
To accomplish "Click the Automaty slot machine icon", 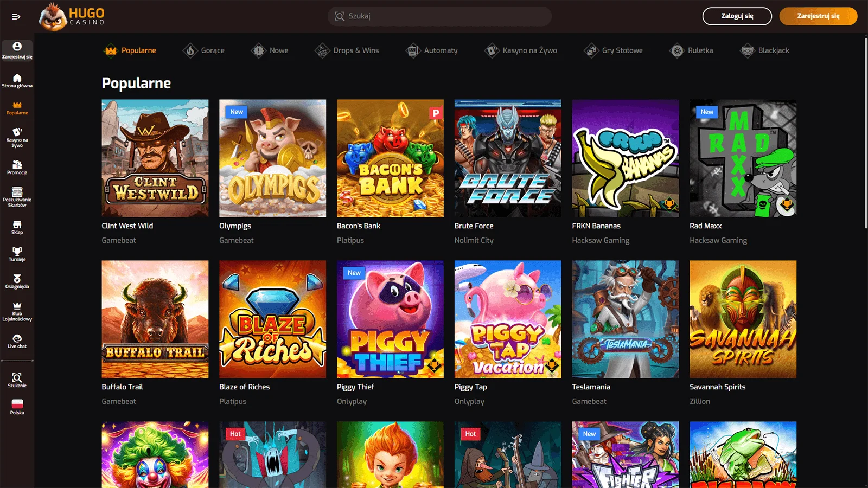I will pyautogui.click(x=413, y=50).
